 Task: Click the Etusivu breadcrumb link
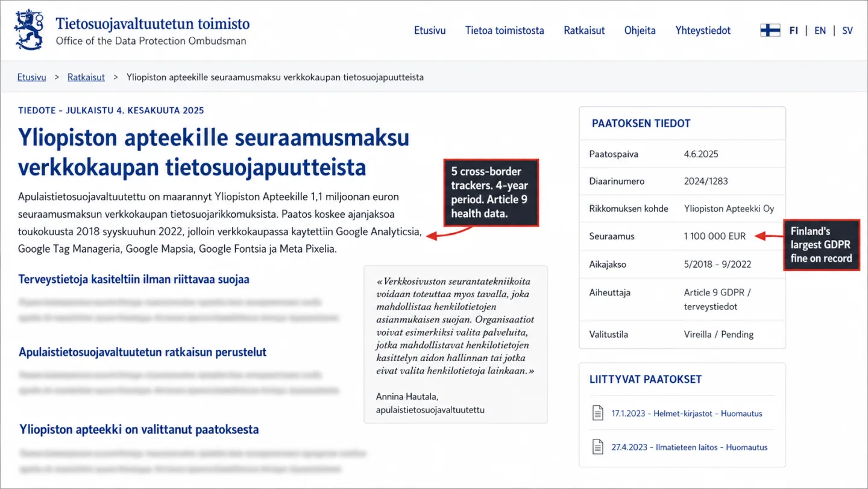pyautogui.click(x=31, y=77)
